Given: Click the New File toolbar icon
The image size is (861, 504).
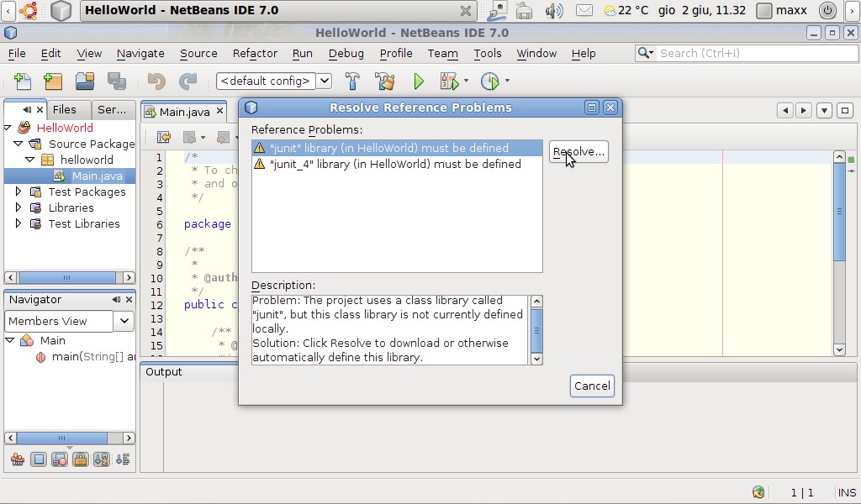Looking at the screenshot, I should tap(23, 81).
